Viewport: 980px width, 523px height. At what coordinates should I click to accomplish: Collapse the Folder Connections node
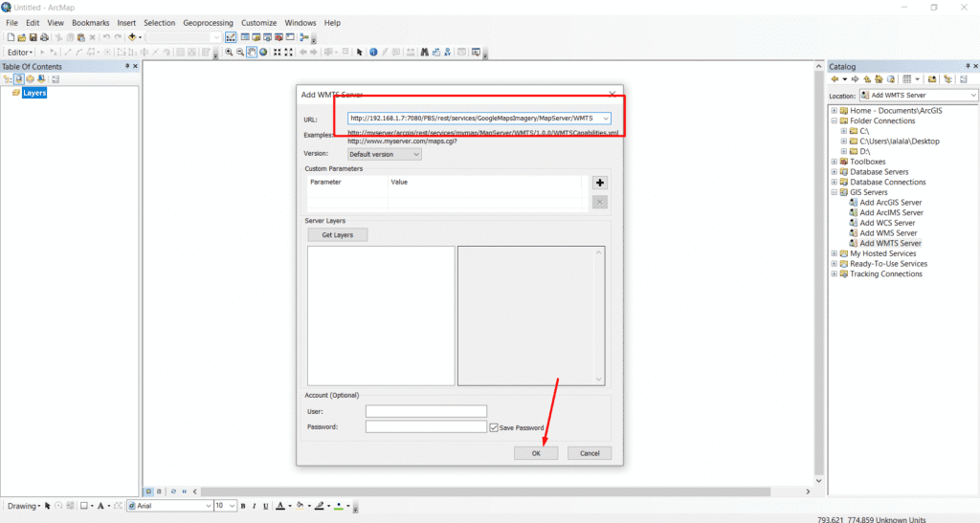[834, 121]
